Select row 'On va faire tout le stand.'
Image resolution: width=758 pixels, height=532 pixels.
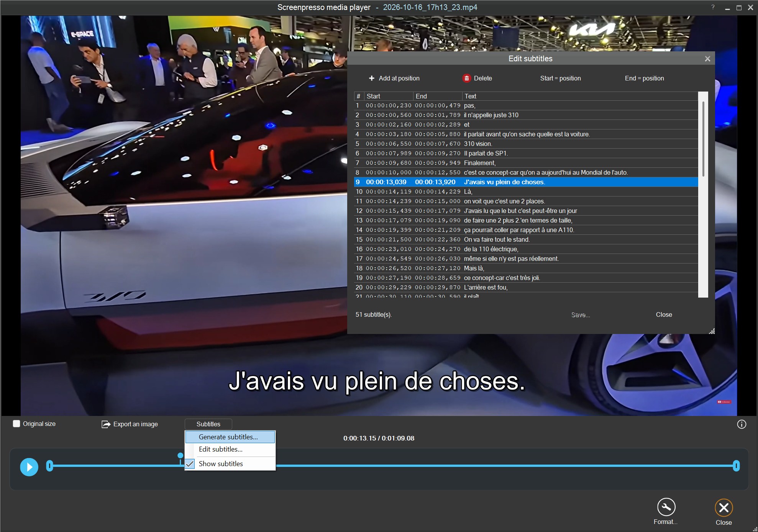pos(526,239)
